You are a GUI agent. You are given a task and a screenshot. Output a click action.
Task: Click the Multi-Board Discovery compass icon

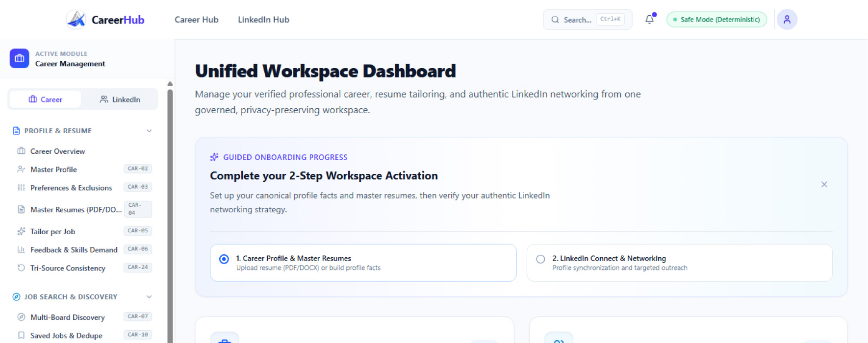click(21, 317)
